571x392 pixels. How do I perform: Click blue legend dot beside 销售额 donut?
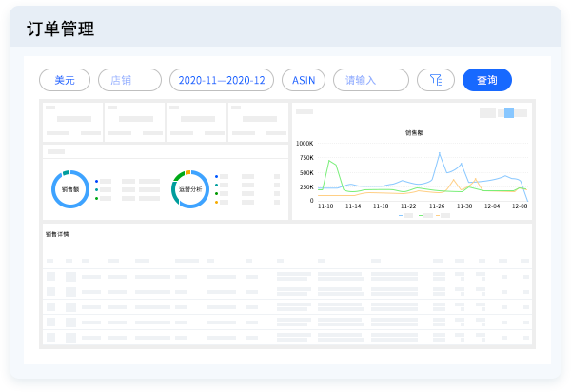(x=97, y=180)
